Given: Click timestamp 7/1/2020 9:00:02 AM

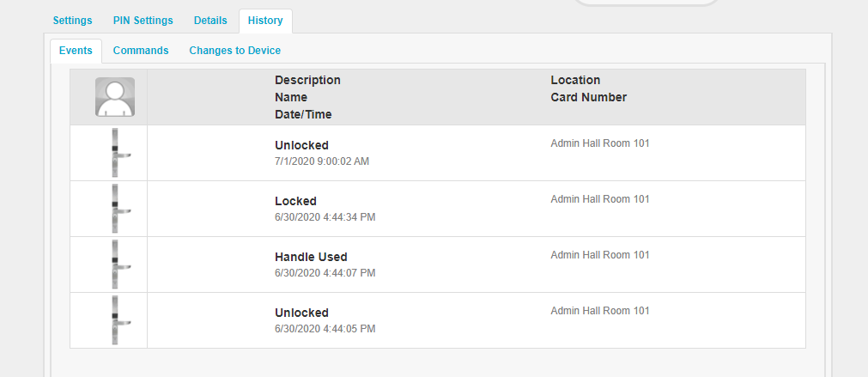Looking at the screenshot, I should pos(322,161).
